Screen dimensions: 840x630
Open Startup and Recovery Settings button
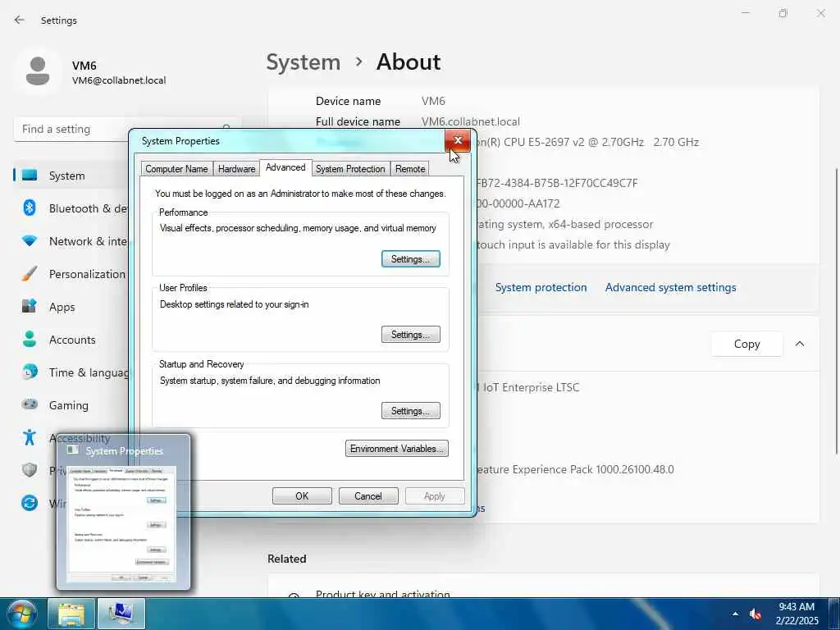pos(410,411)
